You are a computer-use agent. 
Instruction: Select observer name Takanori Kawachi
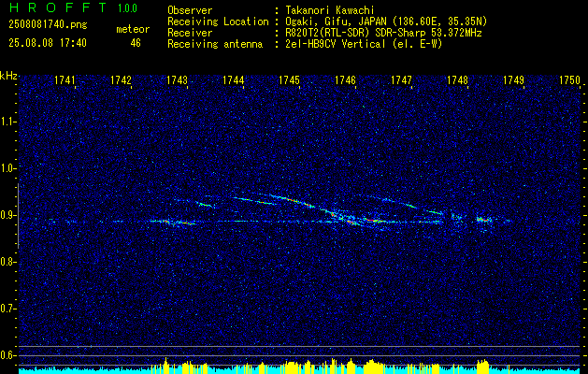[329, 10]
